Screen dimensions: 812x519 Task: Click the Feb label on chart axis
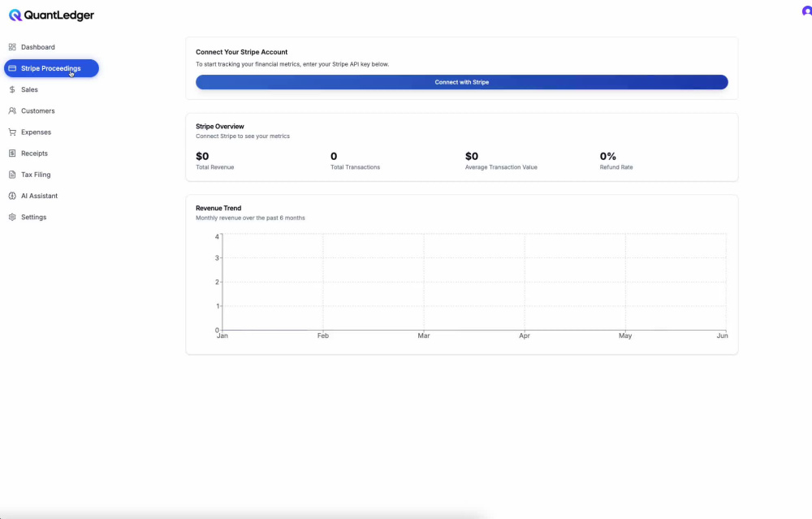coord(322,335)
